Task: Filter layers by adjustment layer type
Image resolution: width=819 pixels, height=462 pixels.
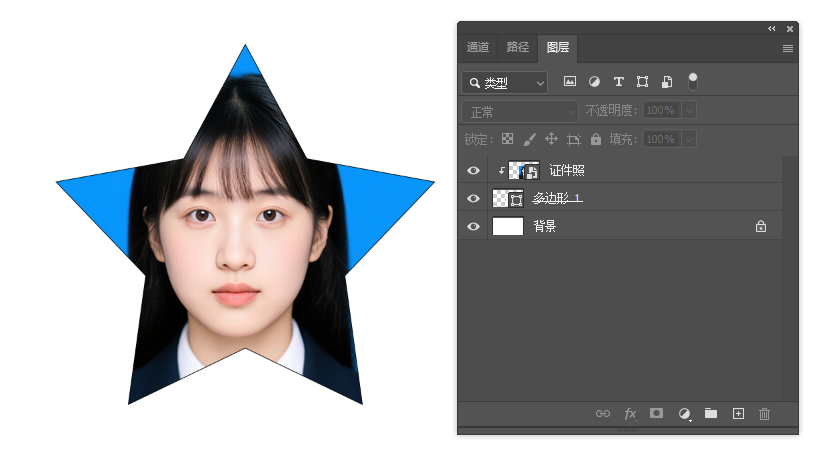Action: click(594, 82)
